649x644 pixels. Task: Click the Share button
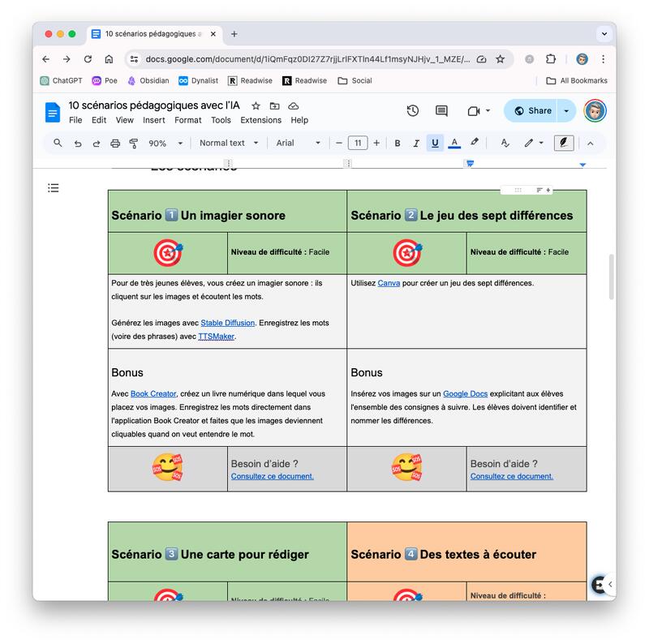pos(531,111)
